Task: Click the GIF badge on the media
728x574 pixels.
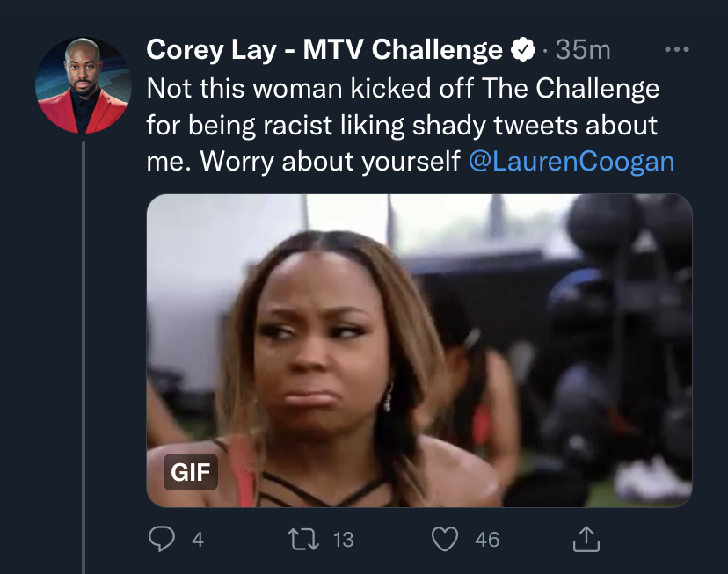Action: [x=191, y=472]
